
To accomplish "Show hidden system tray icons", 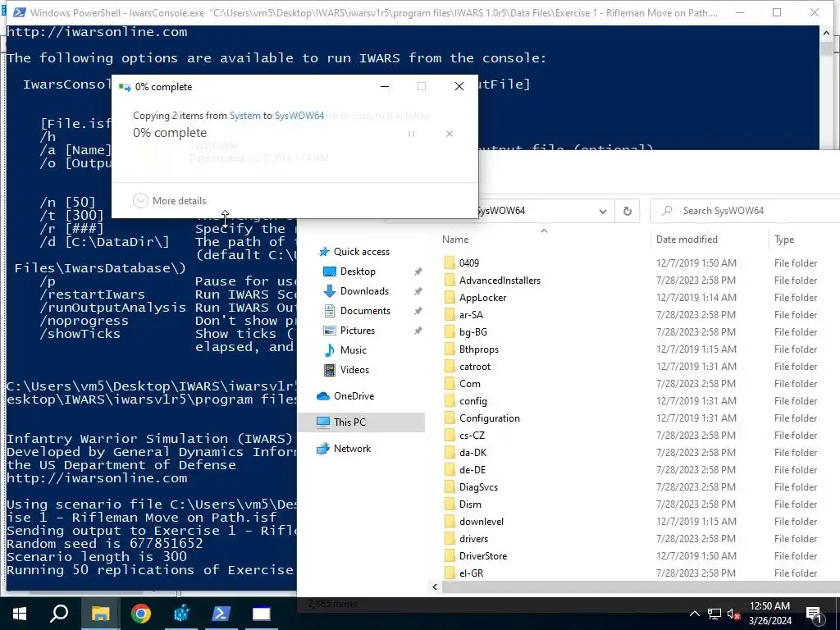I will 694,614.
